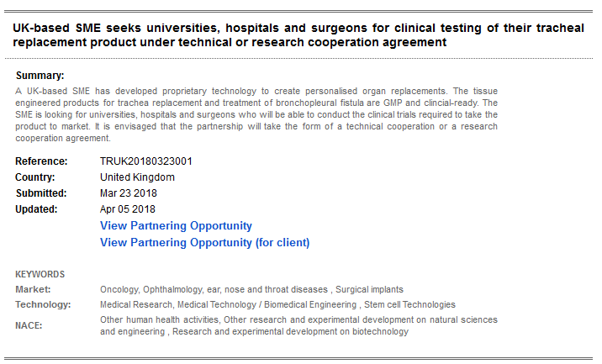Open View Partnering Opportunity (for client) link
The width and height of the screenshot is (602, 364).
click(204, 243)
